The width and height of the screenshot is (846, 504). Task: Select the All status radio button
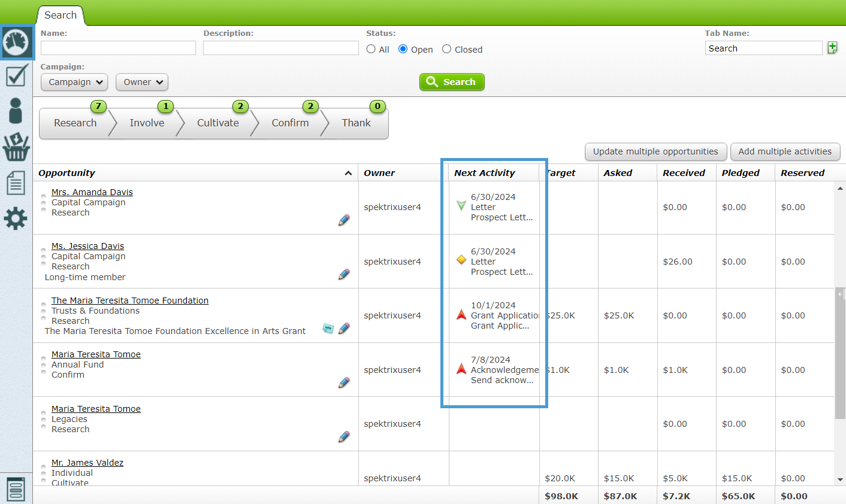371,49
